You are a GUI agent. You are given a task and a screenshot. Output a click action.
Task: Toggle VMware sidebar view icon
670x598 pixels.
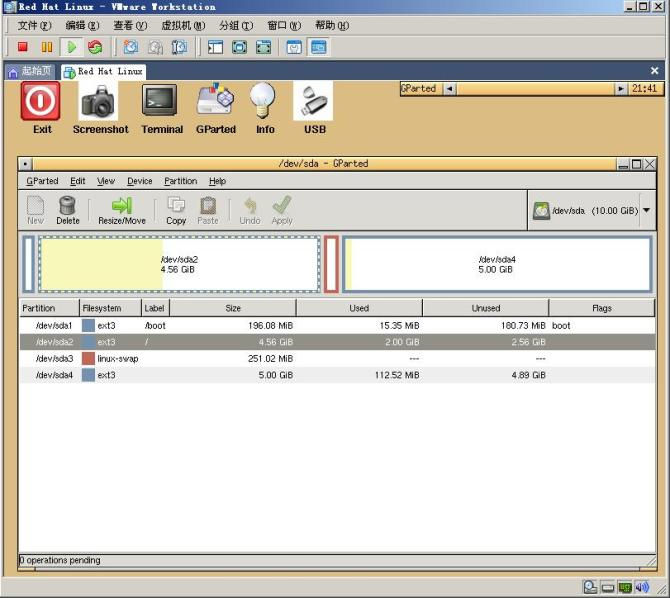215,47
